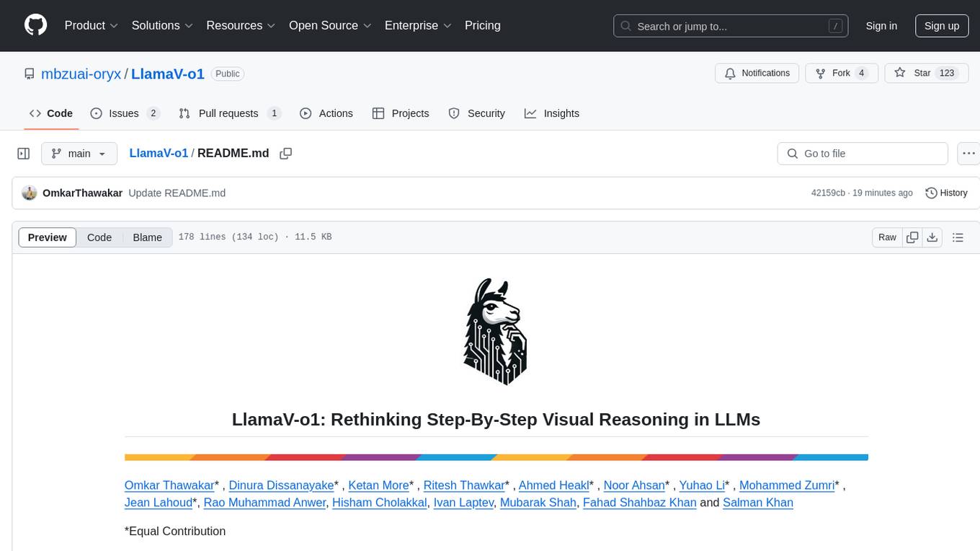This screenshot has height=551, width=980.
Task: View the Raw file
Action: click(x=887, y=237)
